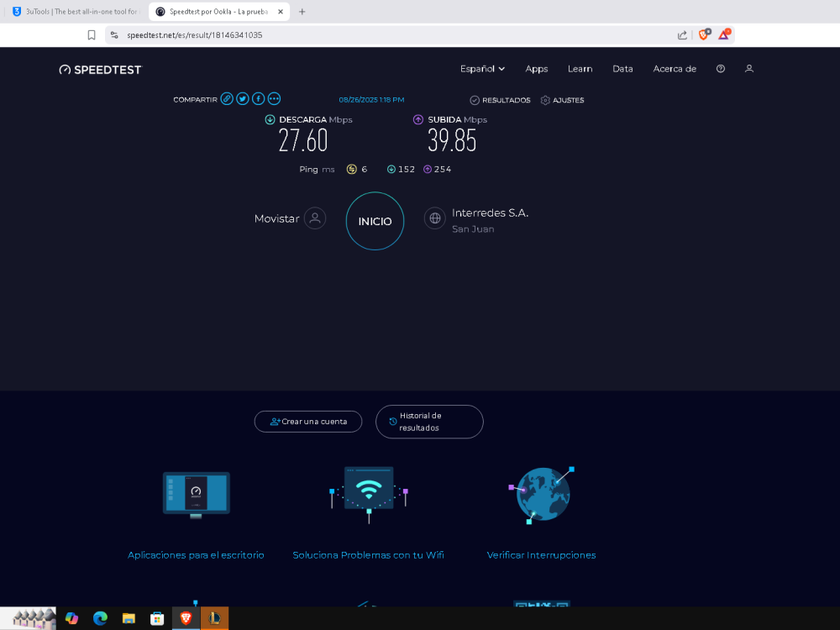Image resolution: width=840 pixels, height=630 pixels.
Task: Click the globe outages illustration
Action: click(542, 495)
